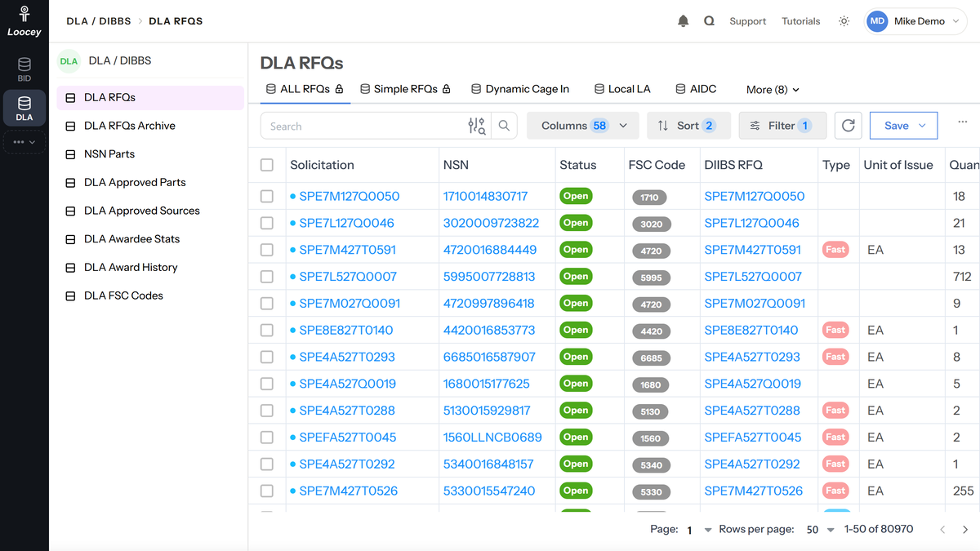Open the Mike Demo account dropdown
Screen dimensions: 980x551
(916, 21)
